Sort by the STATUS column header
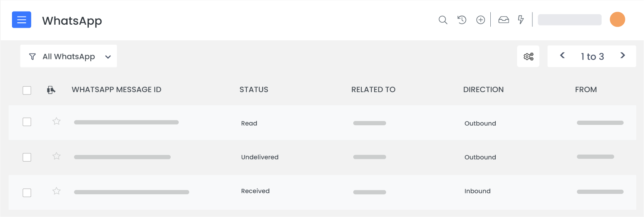Screen dimensions: 644x217 point(254,90)
